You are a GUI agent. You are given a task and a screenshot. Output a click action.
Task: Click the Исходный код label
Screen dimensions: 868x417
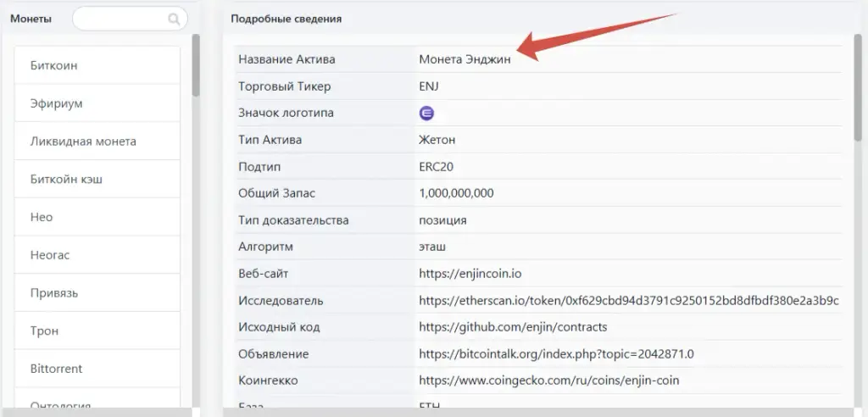coord(279,327)
